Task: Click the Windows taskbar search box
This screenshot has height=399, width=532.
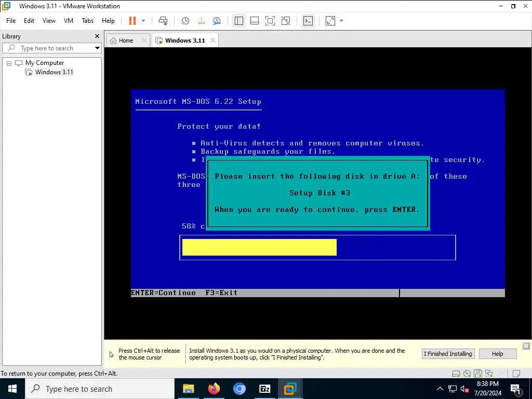Action: tap(99, 389)
